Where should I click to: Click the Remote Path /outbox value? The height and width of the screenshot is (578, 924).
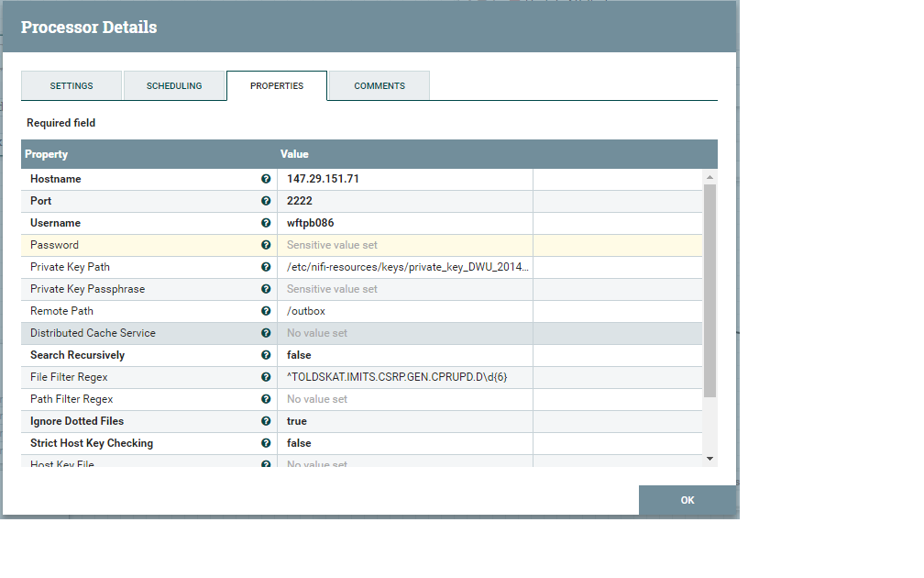306,311
